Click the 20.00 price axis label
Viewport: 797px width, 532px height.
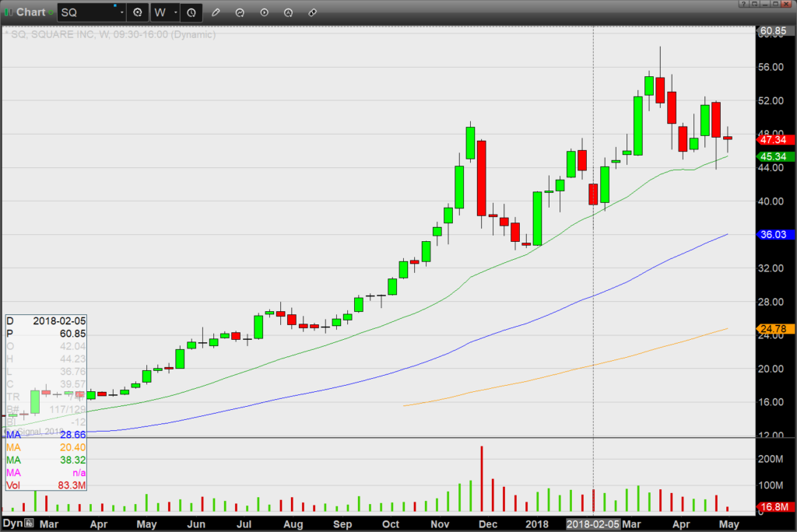pos(771,369)
